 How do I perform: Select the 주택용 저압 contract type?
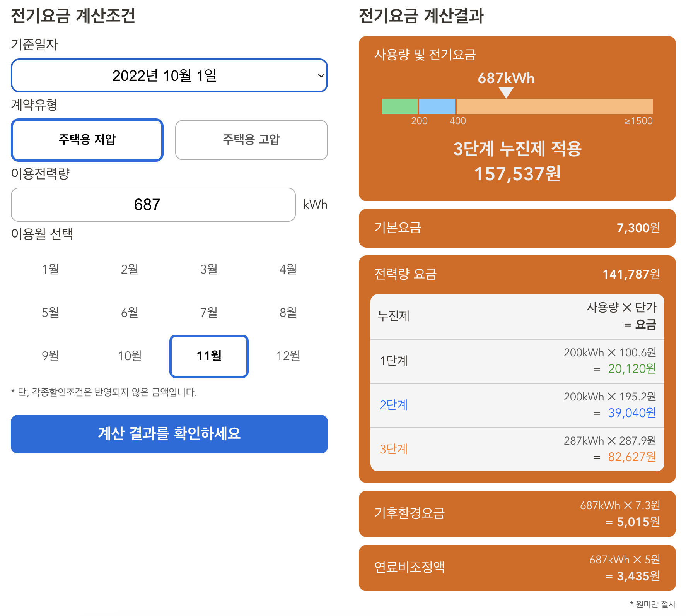click(87, 140)
